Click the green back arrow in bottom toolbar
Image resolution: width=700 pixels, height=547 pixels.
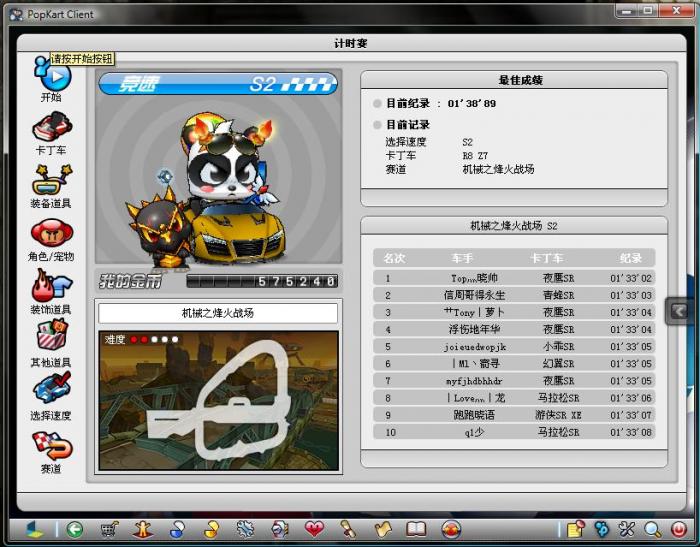pos(75,530)
